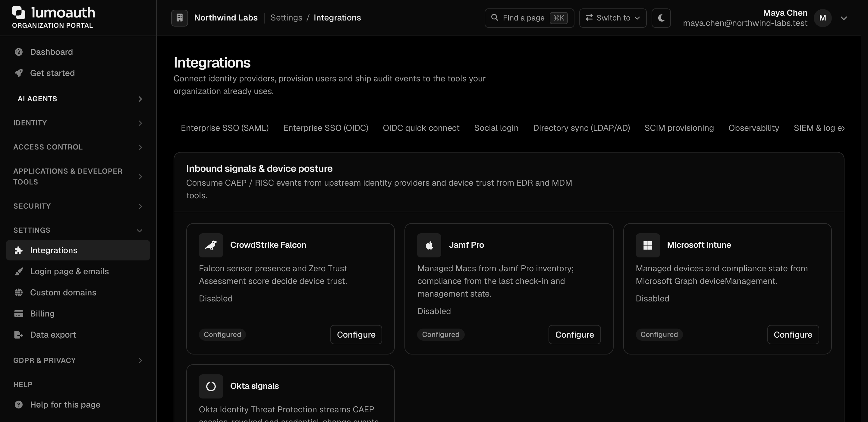Click Northwind Labs organization name
The image size is (868, 422).
(226, 18)
